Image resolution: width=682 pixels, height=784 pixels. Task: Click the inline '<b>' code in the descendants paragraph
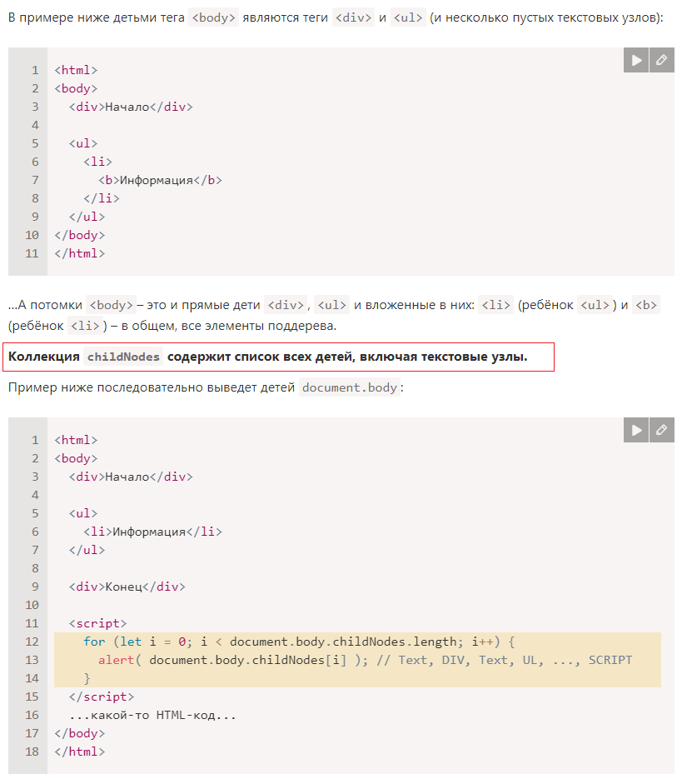pyautogui.click(x=646, y=305)
